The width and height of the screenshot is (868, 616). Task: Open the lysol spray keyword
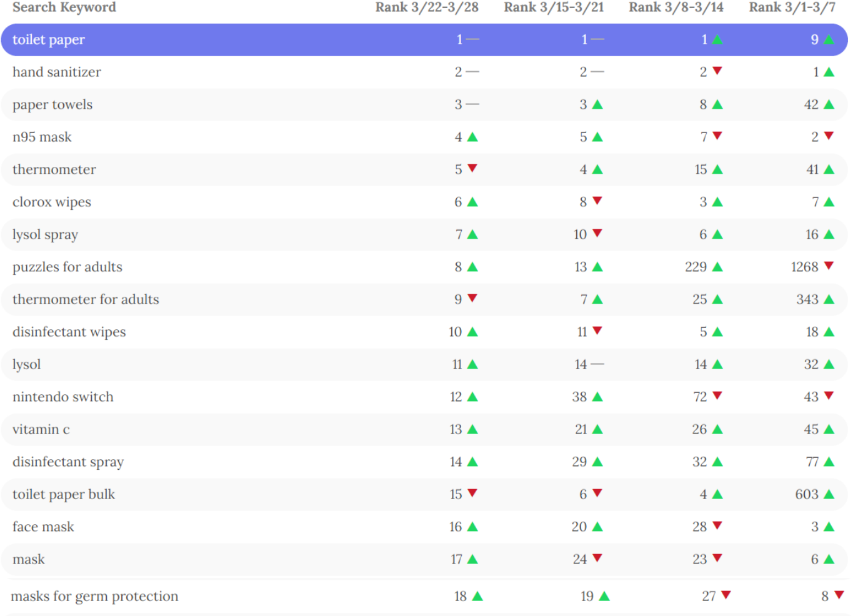(46, 234)
